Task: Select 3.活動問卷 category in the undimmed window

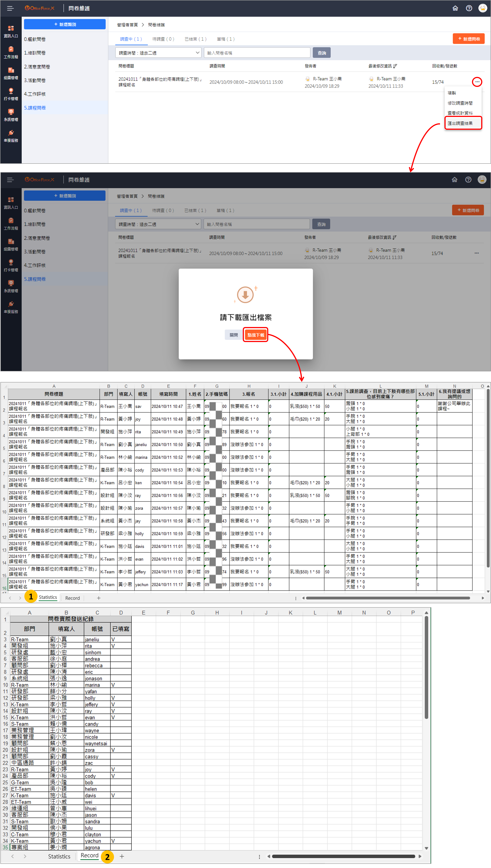Action: coord(65,80)
